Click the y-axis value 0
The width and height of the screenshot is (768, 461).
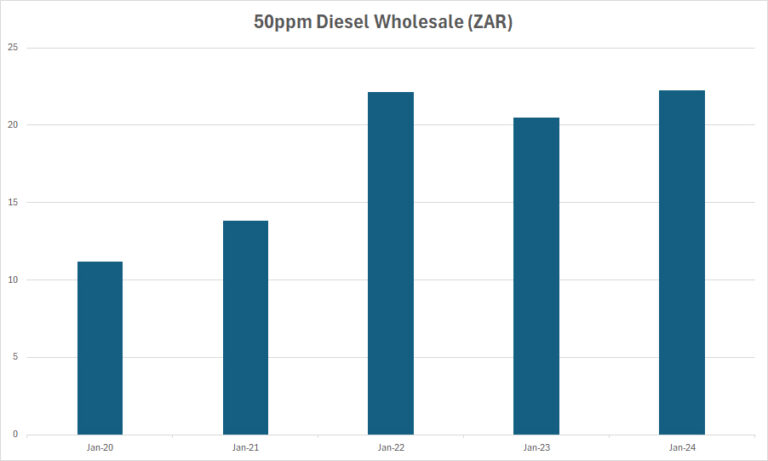15,434
